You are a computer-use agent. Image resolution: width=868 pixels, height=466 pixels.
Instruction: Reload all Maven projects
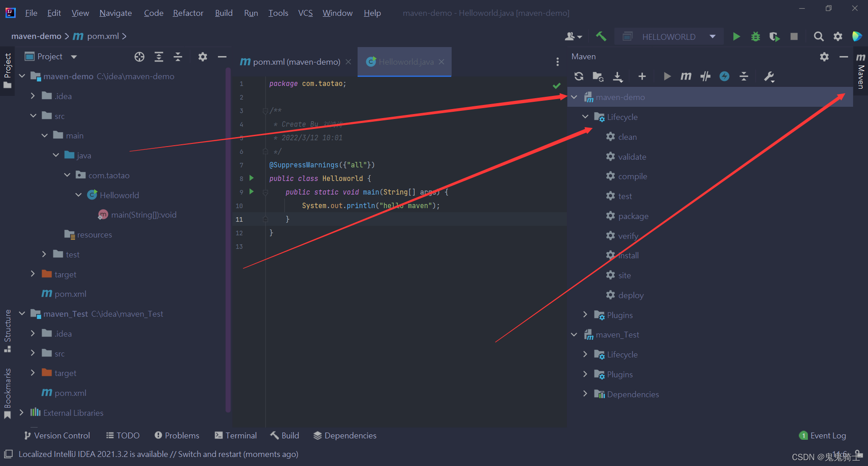pyautogui.click(x=579, y=76)
